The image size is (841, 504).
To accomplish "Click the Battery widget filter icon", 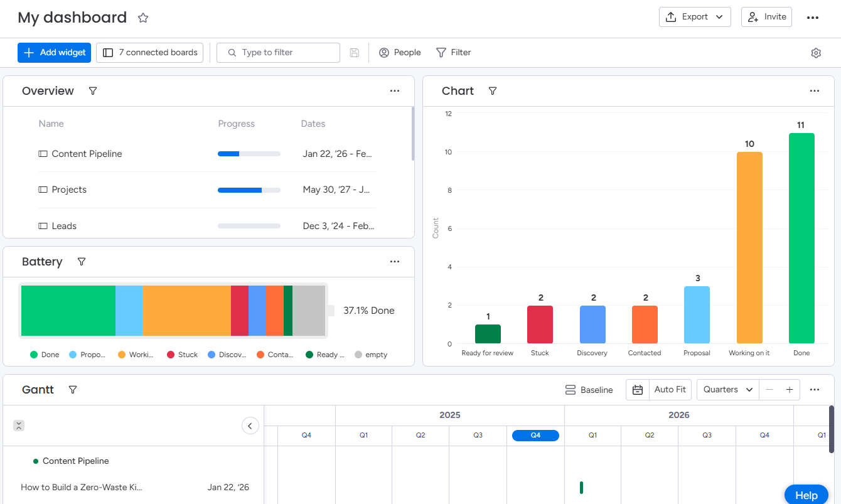I will 81,262.
